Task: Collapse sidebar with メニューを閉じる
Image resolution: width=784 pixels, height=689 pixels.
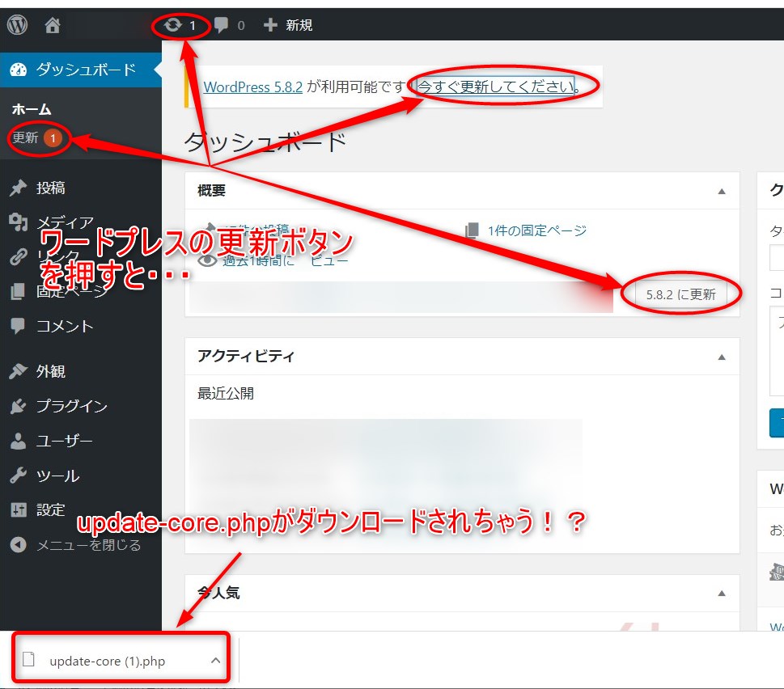Action: tap(89, 544)
